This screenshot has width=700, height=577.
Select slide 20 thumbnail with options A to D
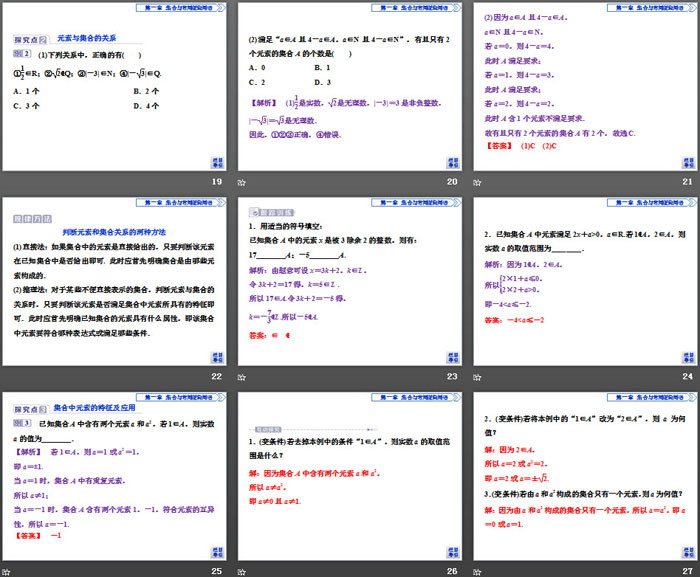(350, 87)
